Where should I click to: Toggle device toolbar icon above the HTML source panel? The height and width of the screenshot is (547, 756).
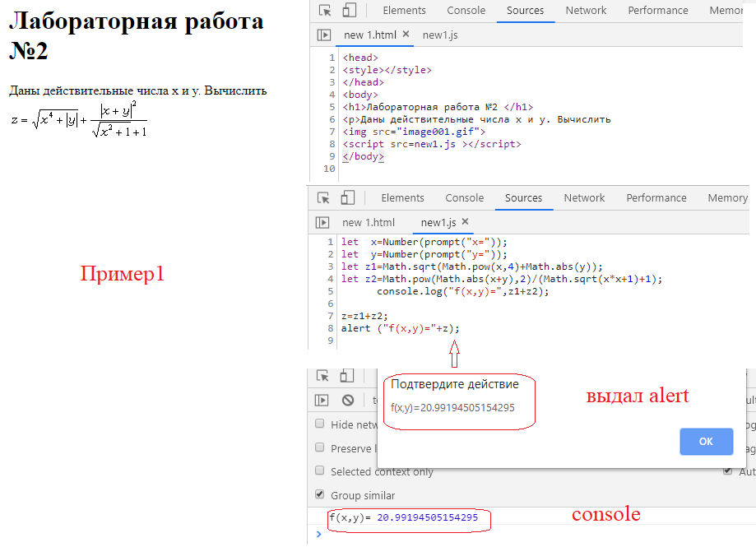(x=349, y=11)
